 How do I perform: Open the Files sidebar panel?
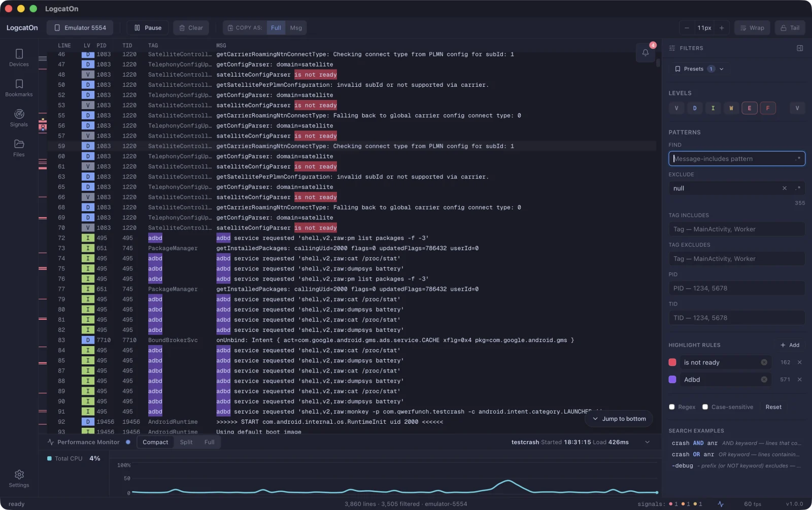pyautogui.click(x=19, y=148)
